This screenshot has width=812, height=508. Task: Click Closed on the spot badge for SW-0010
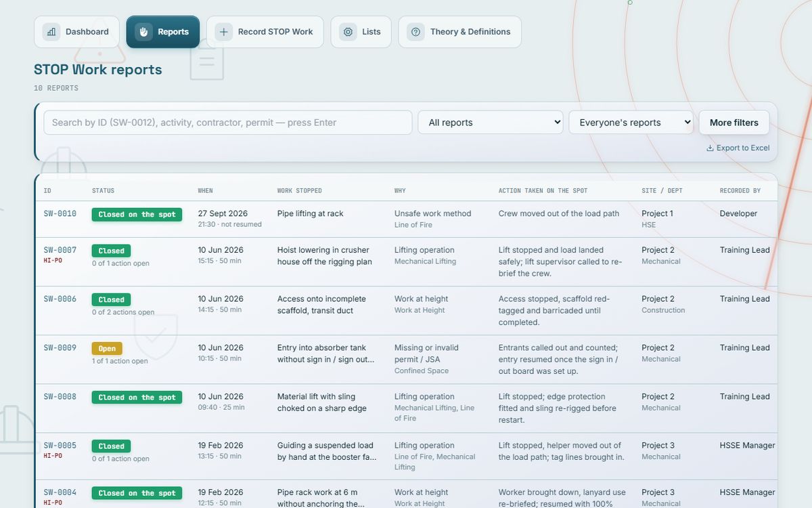pos(137,215)
